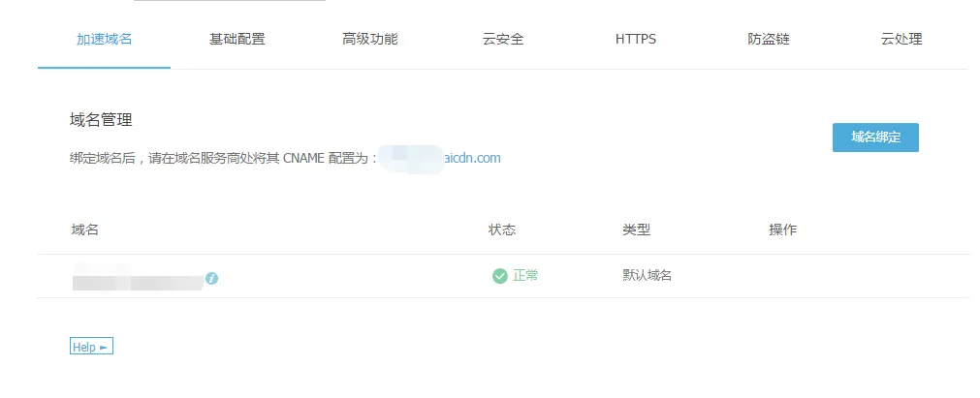The image size is (980, 398).
Task: Click the 正常 status text
Action: click(525, 276)
